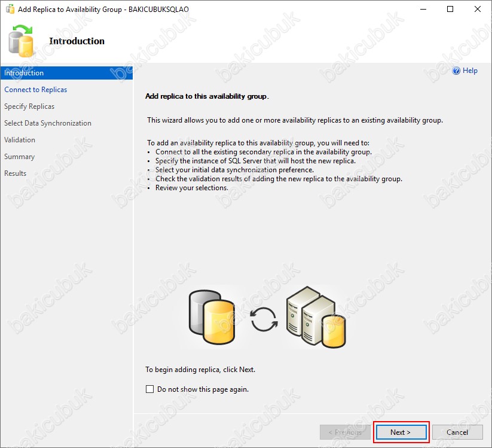Click the Cancel button
Viewport: 492px width, 448px height.
pos(457,432)
